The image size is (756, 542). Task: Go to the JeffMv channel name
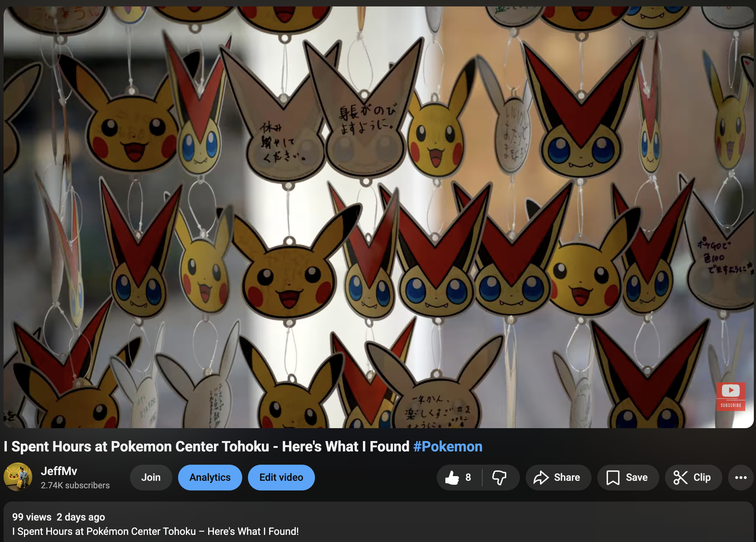pyautogui.click(x=59, y=471)
